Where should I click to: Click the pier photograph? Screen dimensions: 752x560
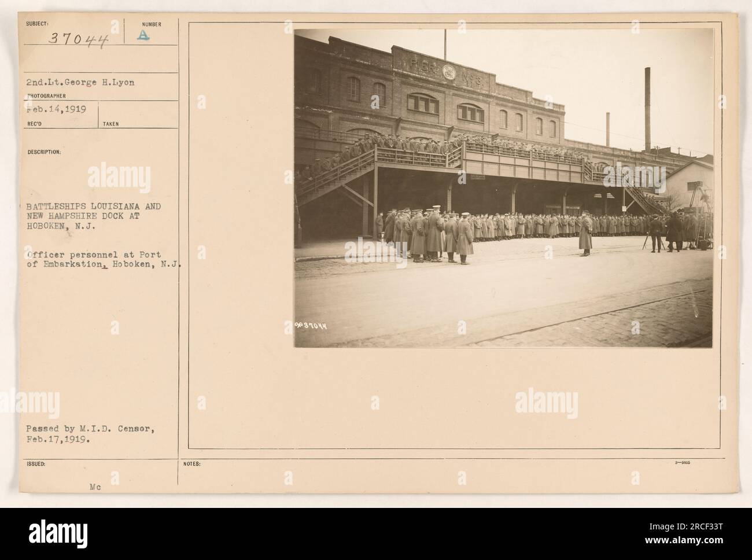coord(503,188)
